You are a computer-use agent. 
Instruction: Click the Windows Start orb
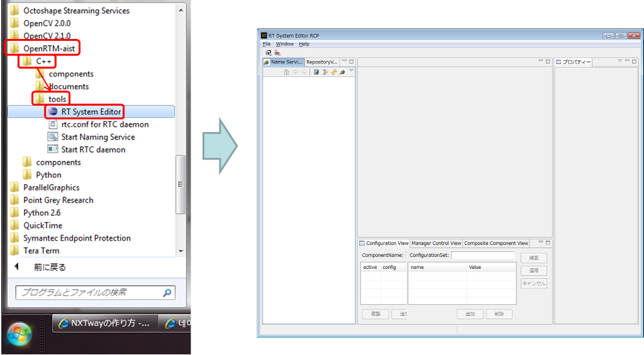[x=19, y=334]
